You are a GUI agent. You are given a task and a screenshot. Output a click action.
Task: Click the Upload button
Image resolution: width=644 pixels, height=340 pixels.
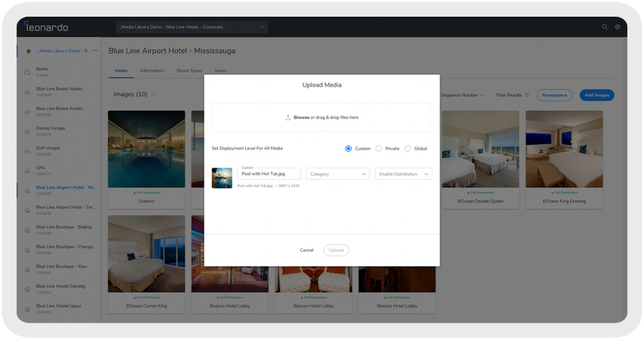336,250
